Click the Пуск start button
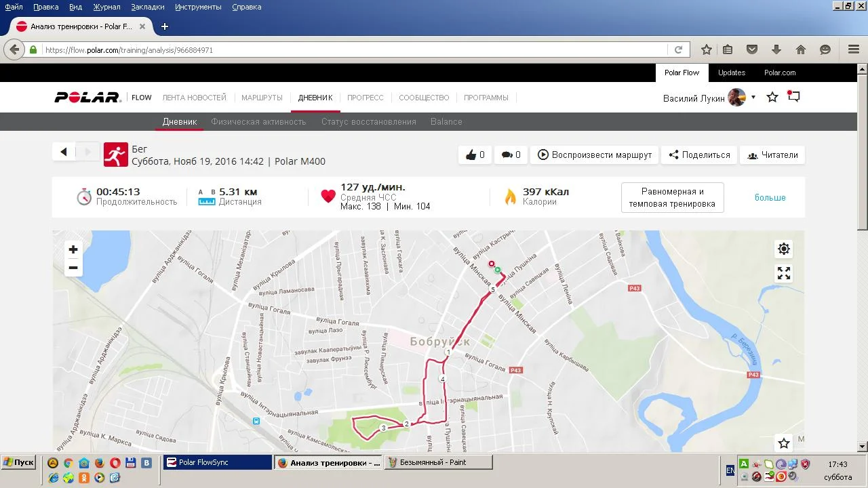Viewport: 868px width, 488px height. point(18,462)
